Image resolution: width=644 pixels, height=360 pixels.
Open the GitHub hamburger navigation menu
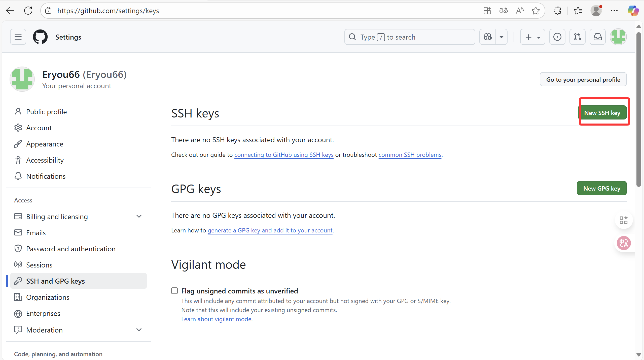[18, 37]
